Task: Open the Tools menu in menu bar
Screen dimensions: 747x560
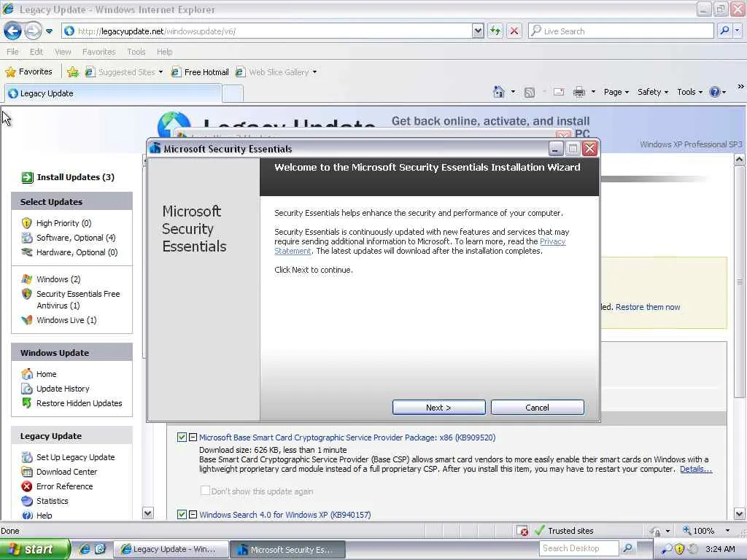Action: point(136,52)
